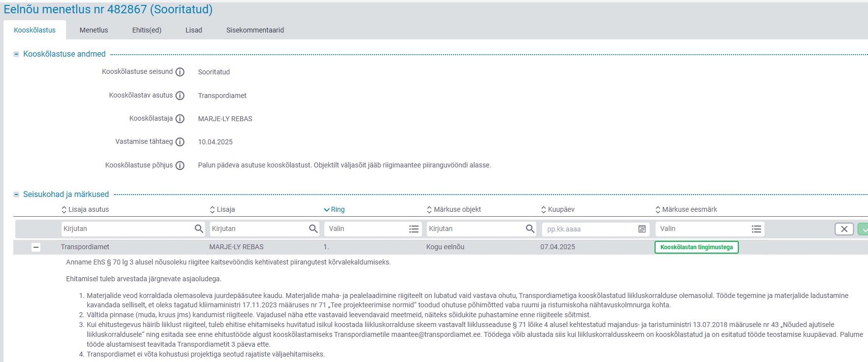Click the Kogu eelnõu cell
Screen dimensions: 868x362
tap(445, 247)
